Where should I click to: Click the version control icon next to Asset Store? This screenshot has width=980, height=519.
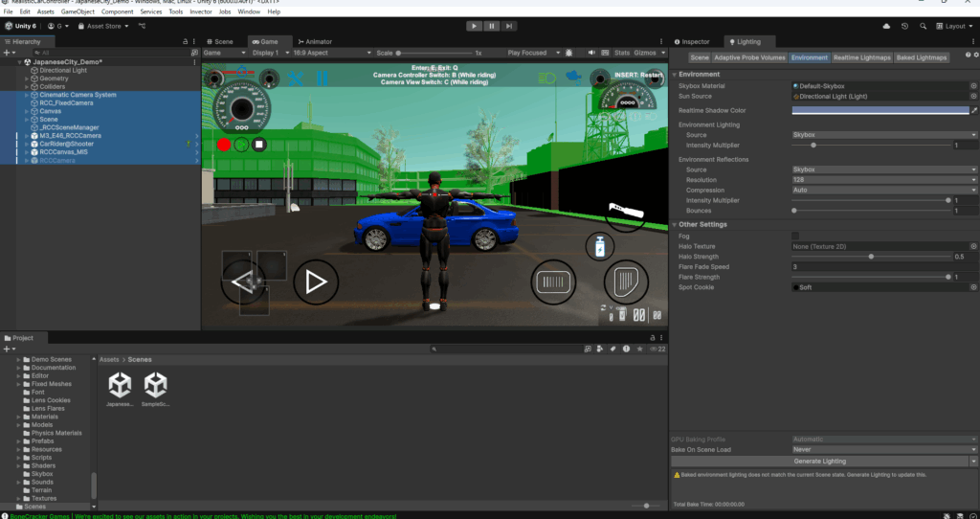pos(142,26)
